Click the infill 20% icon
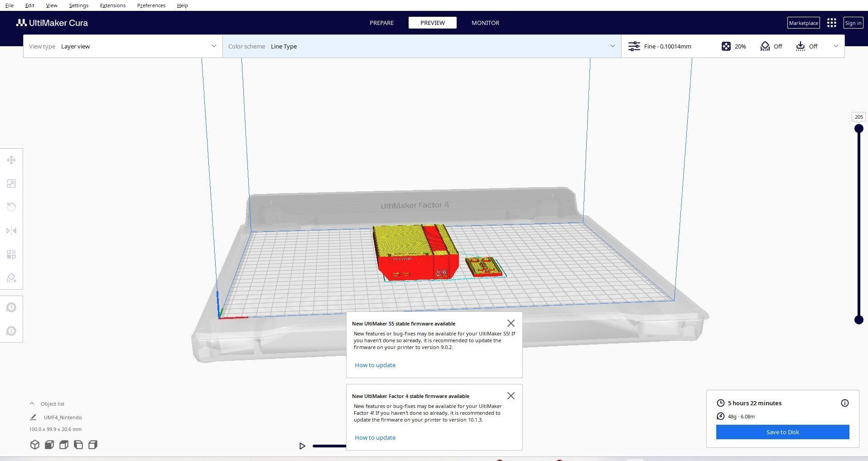Image resolution: width=868 pixels, height=461 pixels. pyautogui.click(x=726, y=46)
